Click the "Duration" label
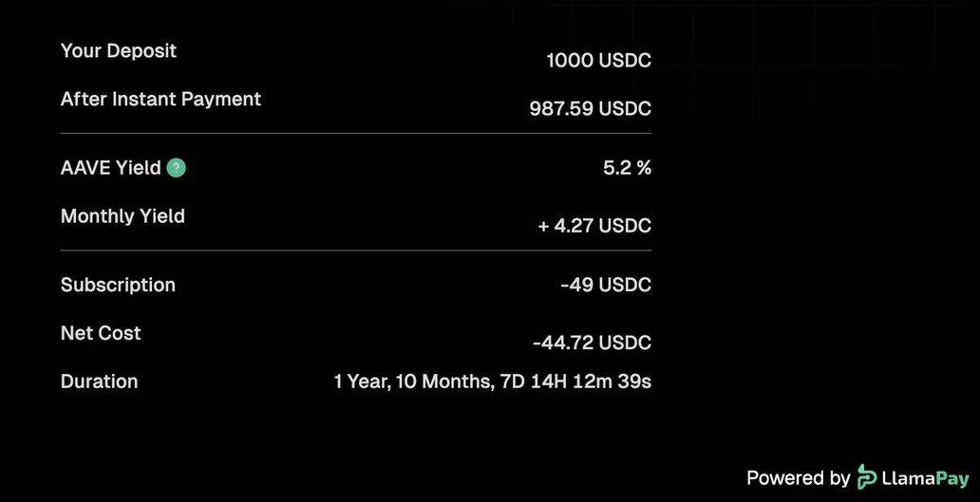980x502 pixels. pyautogui.click(x=99, y=381)
